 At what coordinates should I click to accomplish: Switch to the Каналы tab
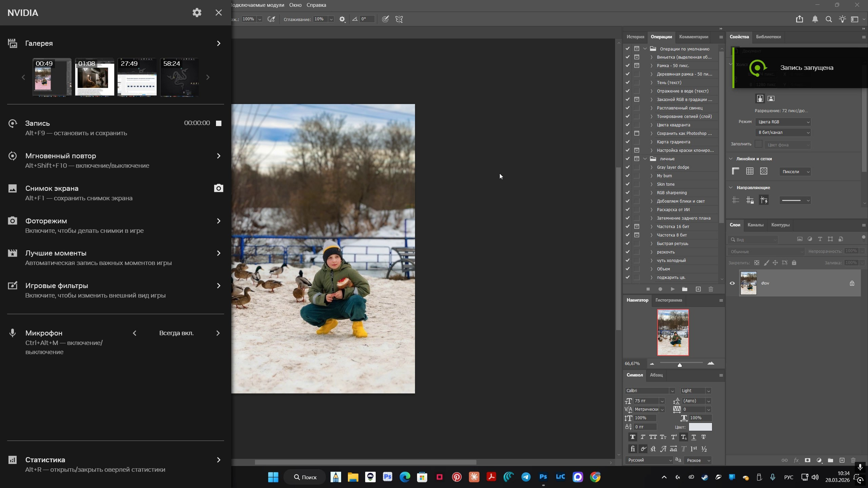coord(755,225)
